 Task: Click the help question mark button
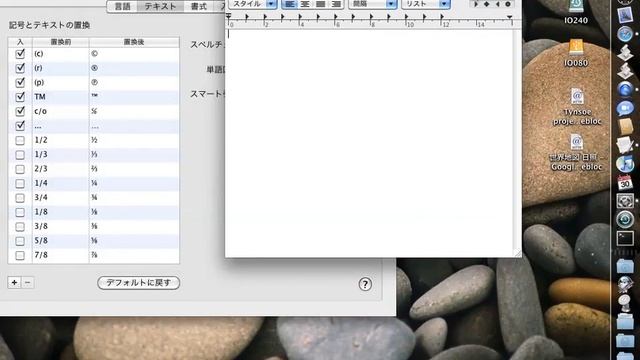click(x=365, y=284)
